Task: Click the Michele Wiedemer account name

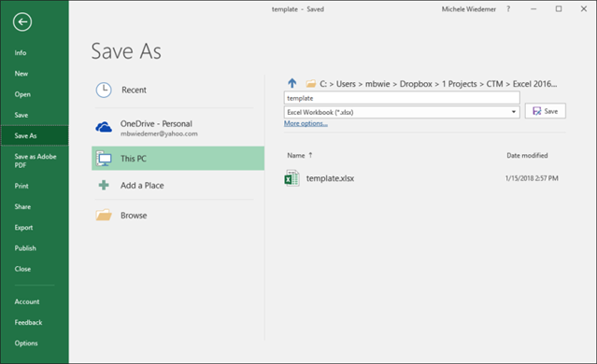Action: pos(469,9)
